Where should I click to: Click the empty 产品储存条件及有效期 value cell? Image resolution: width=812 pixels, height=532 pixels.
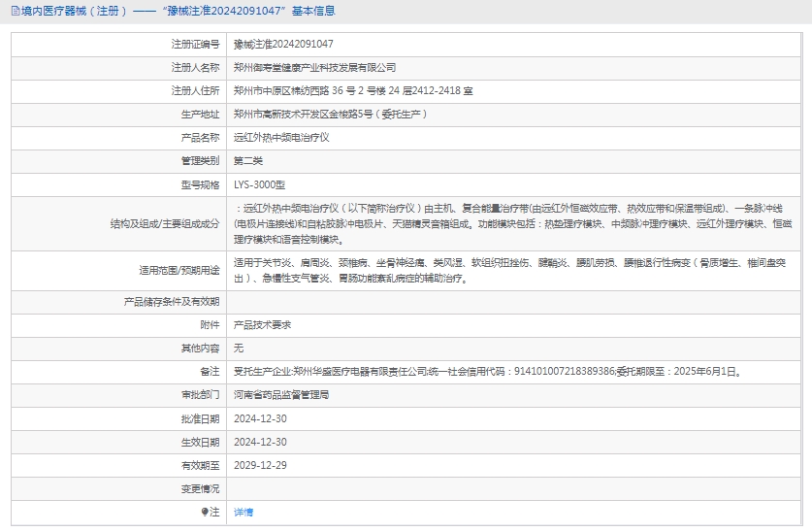pos(514,302)
